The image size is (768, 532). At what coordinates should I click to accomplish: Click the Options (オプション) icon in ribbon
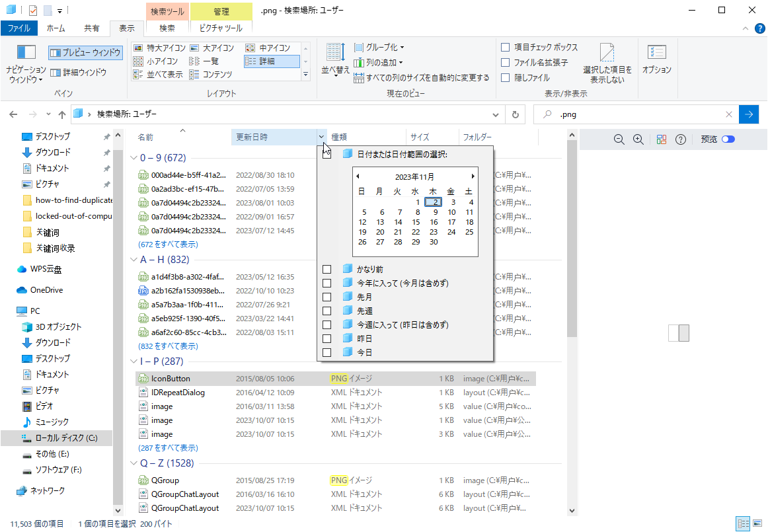coord(656,53)
